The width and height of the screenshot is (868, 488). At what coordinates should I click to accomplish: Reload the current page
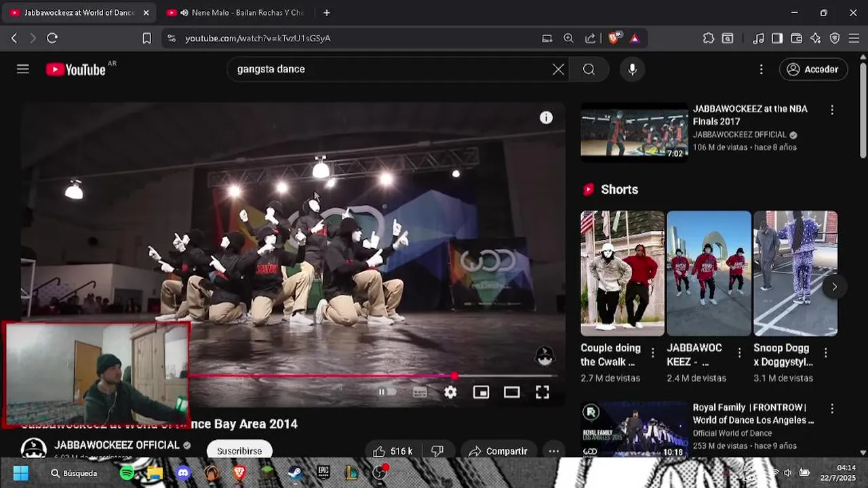click(x=52, y=39)
